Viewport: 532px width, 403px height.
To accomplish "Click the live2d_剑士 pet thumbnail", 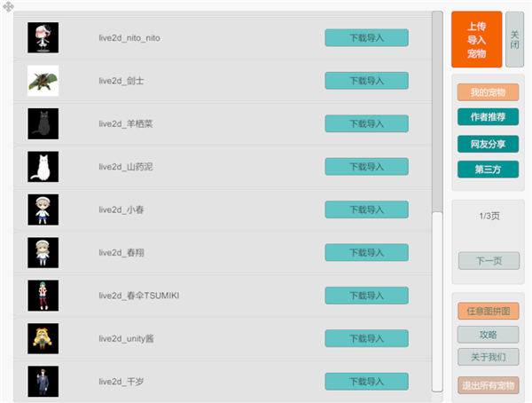I will pyautogui.click(x=43, y=81).
